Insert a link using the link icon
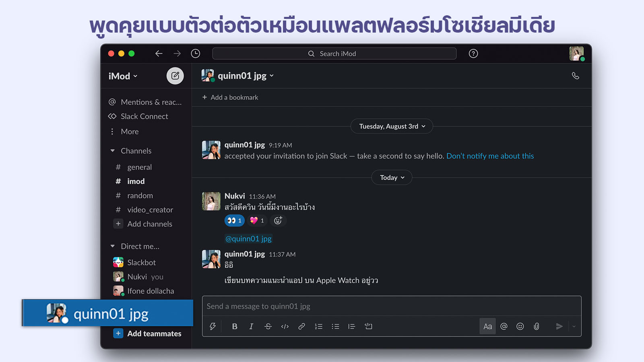Image resolution: width=644 pixels, height=362 pixels. [301, 326]
